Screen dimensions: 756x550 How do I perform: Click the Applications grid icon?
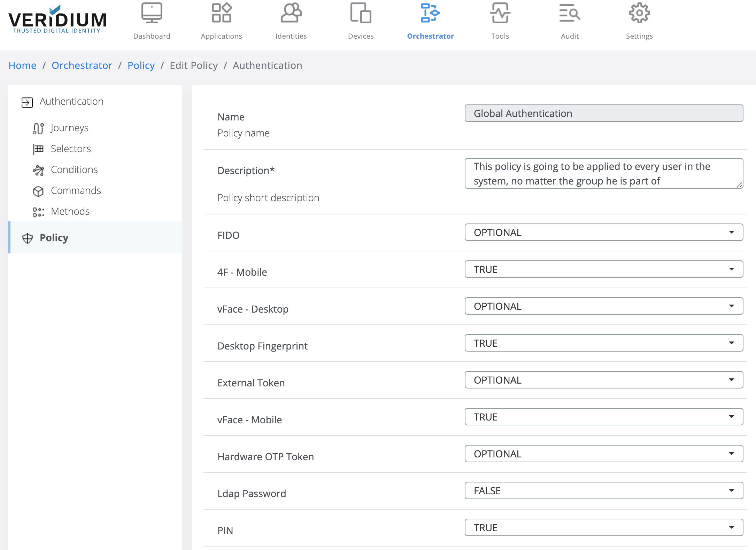[x=221, y=13]
